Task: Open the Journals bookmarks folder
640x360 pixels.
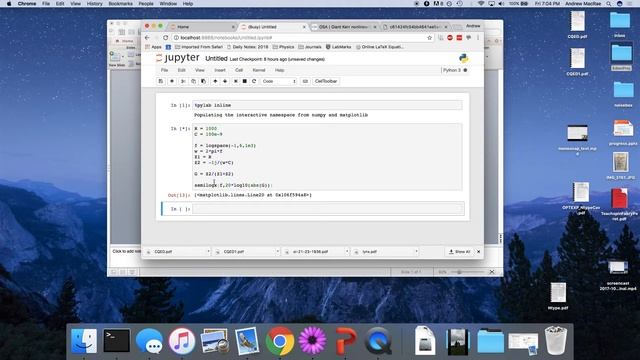Action: coord(310,47)
